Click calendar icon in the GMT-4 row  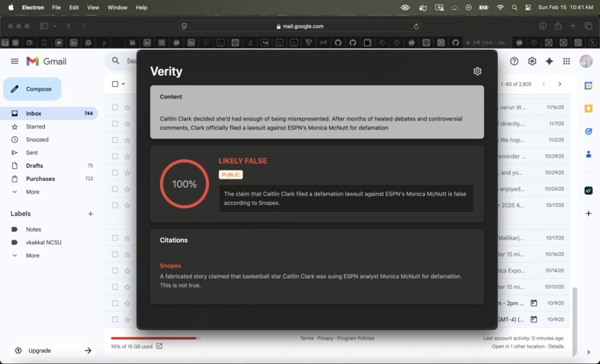point(534,319)
